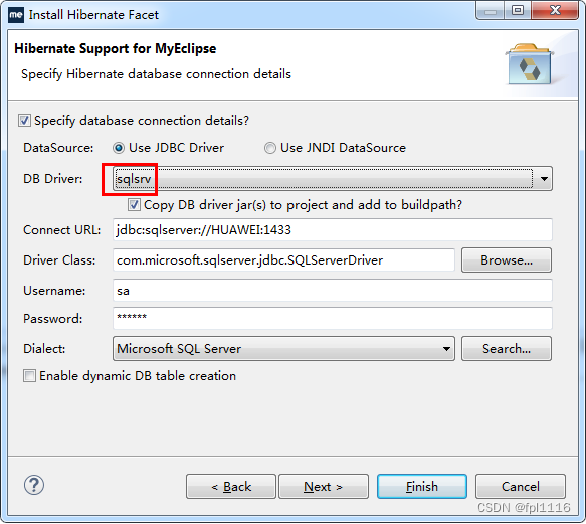Proceed with the Next button
586x524 pixels.
tap(323, 487)
